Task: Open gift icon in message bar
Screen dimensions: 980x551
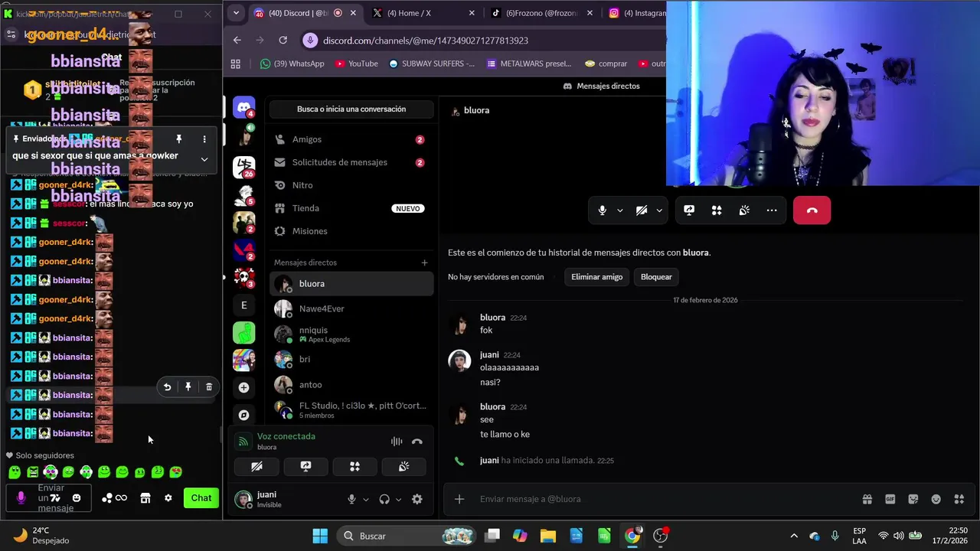Action: point(867,499)
